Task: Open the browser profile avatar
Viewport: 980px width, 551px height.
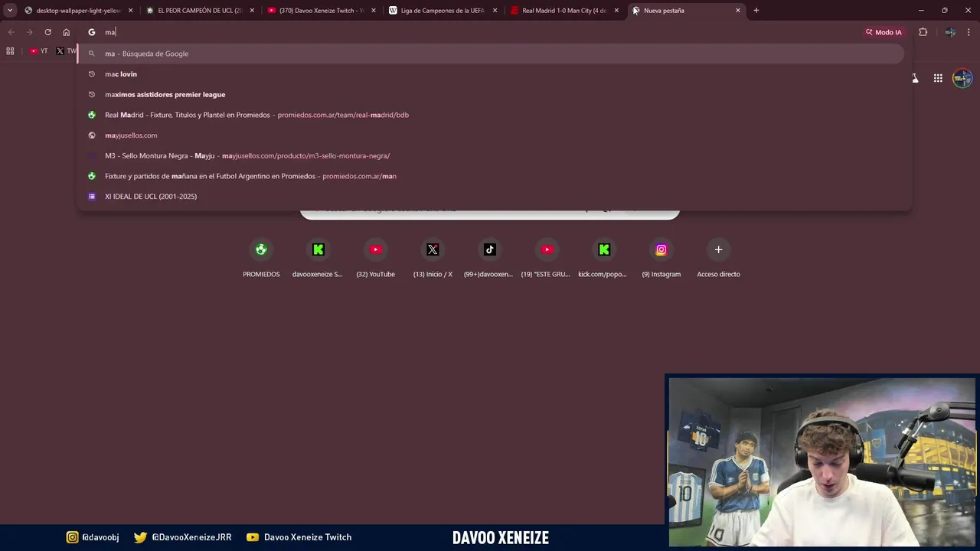Action: pyautogui.click(x=950, y=32)
